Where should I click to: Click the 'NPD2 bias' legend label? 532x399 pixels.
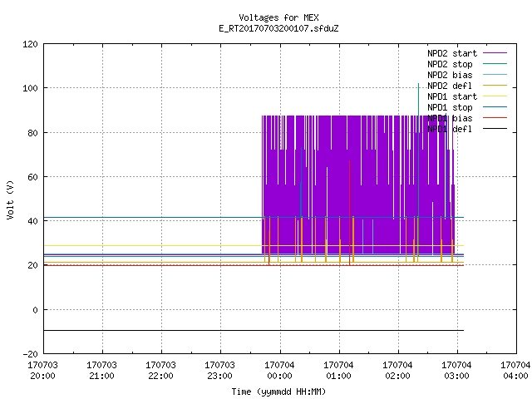click(x=450, y=75)
